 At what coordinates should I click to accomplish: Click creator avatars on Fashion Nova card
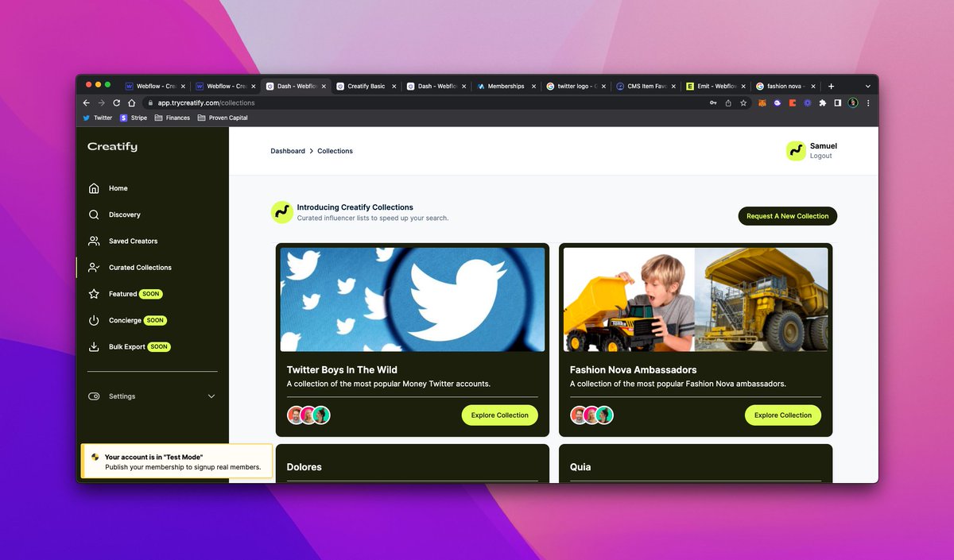pyautogui.click(x=591, y=415)
